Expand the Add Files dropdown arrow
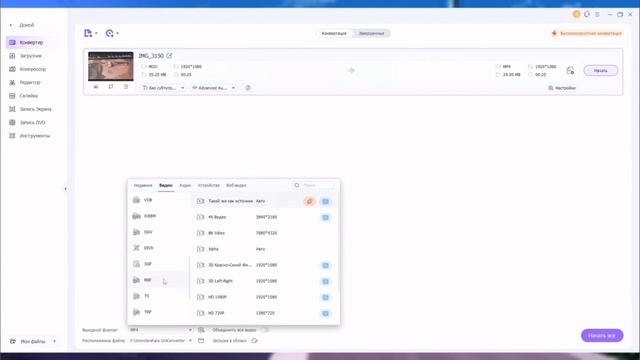The image size is (640, 360). [96, 33]
